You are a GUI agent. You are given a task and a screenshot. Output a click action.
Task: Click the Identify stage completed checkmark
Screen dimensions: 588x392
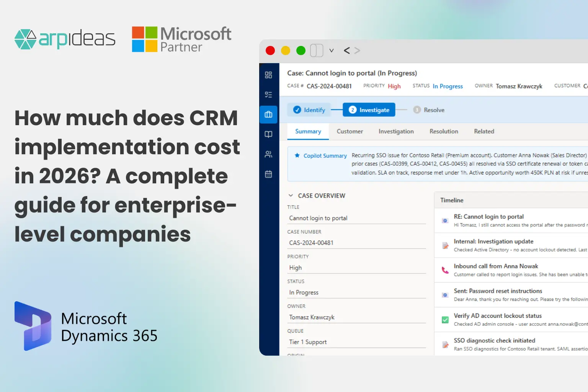pyautogui.click(x=297, y=109)
